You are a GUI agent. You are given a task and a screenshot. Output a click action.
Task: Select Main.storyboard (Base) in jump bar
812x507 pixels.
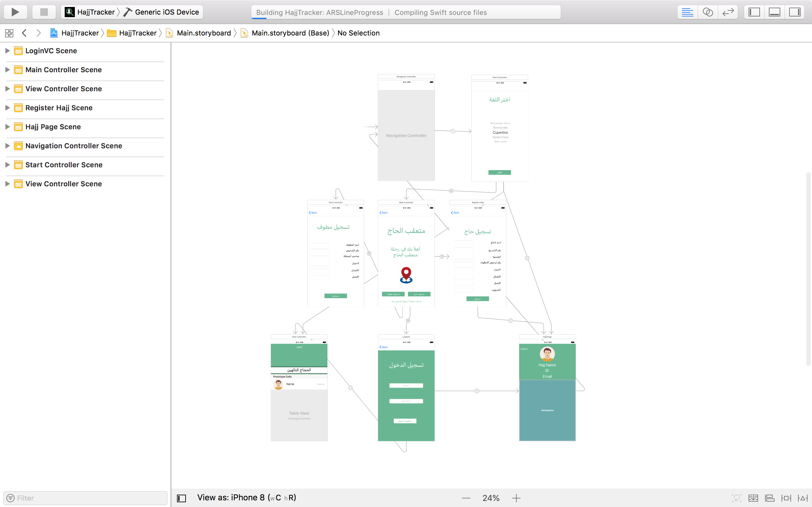(290, 33)
